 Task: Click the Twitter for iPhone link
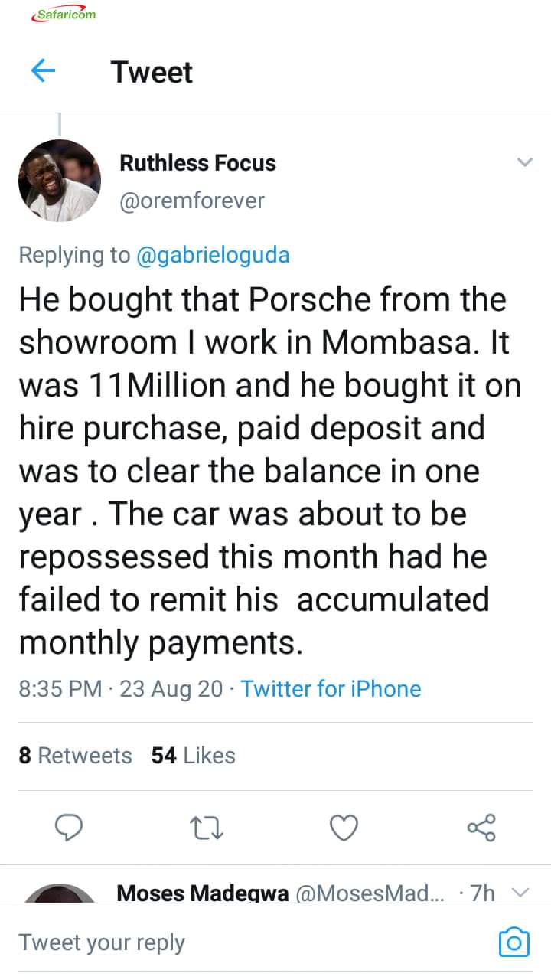tap(331, 688)
